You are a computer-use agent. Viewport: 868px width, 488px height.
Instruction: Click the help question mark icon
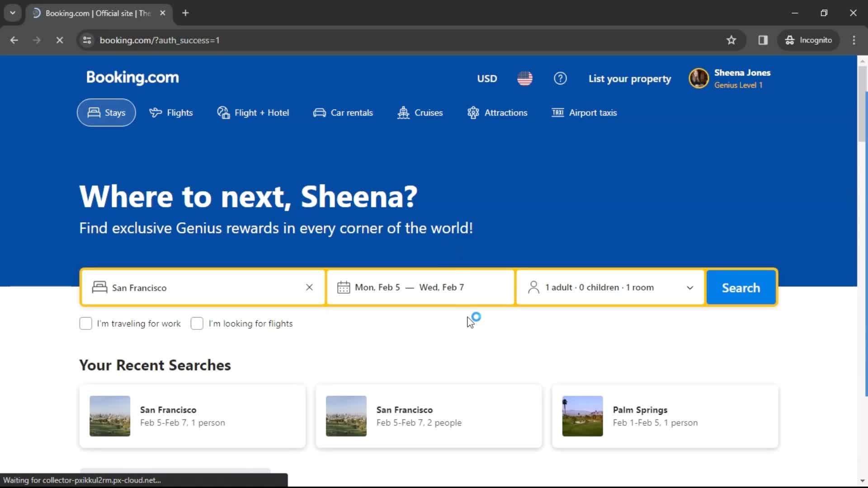coord(561,78)
